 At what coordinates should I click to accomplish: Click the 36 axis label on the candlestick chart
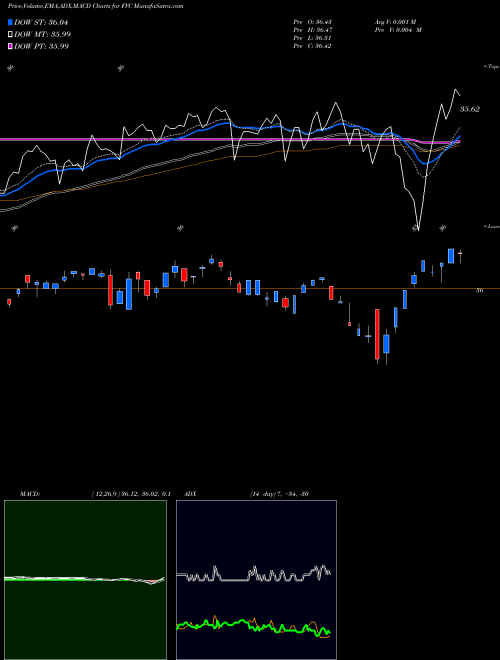click(479, 290)
